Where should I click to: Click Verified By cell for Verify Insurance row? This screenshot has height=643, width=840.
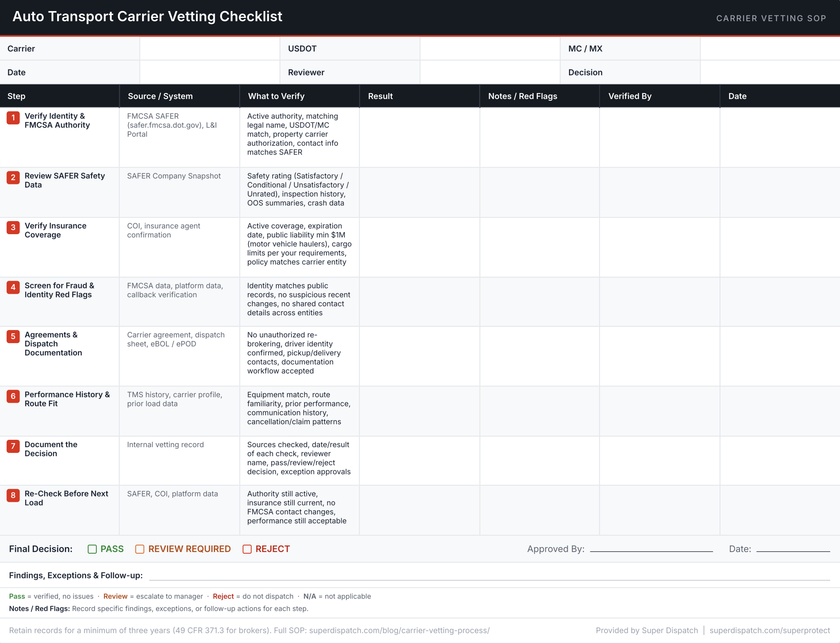click(660, 247)
